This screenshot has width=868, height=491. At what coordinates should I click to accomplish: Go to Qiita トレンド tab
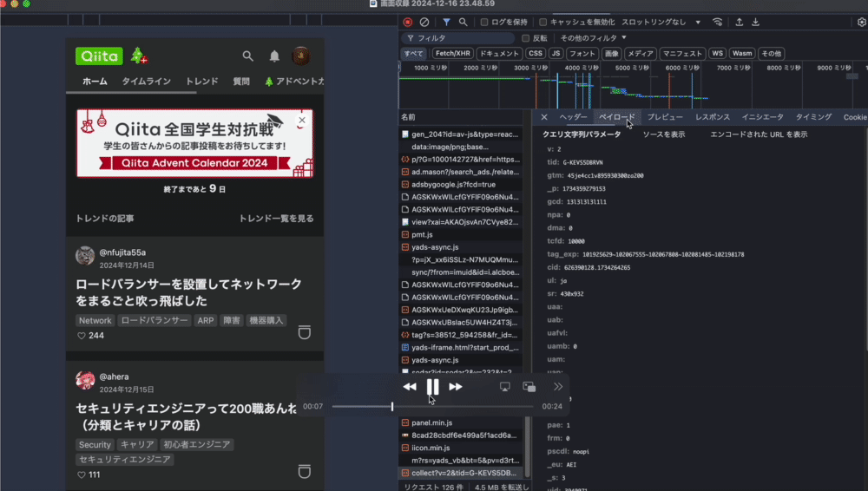point(201,82)
